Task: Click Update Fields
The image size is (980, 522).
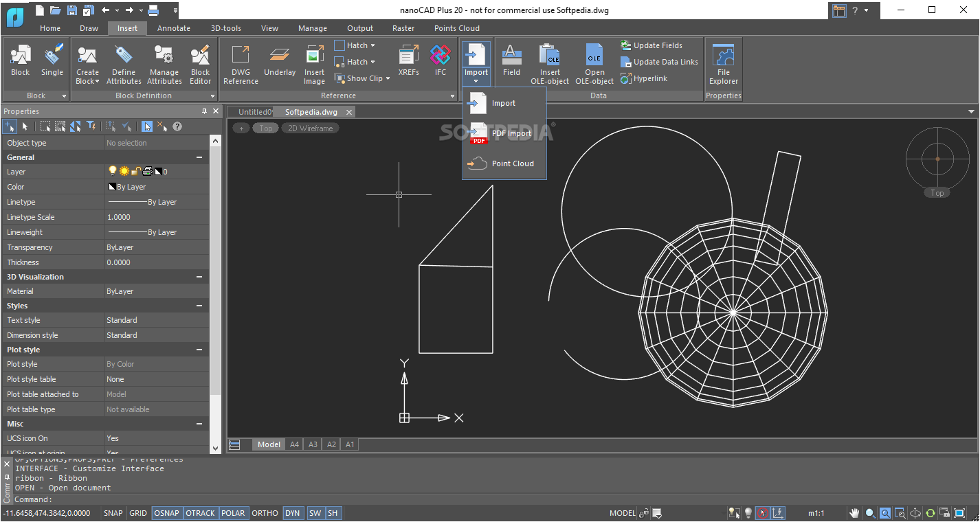Action: coord(651,45)
